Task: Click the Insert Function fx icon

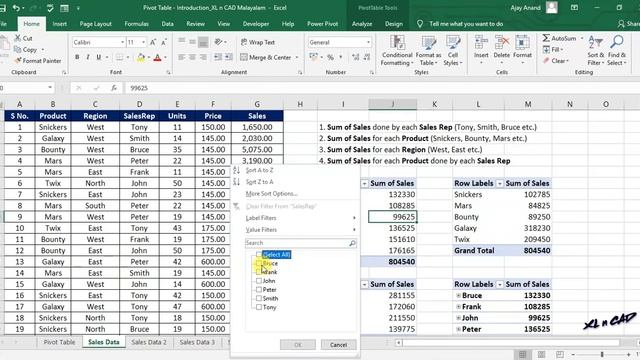Action: pyautogui.click(x=114, y=88)
